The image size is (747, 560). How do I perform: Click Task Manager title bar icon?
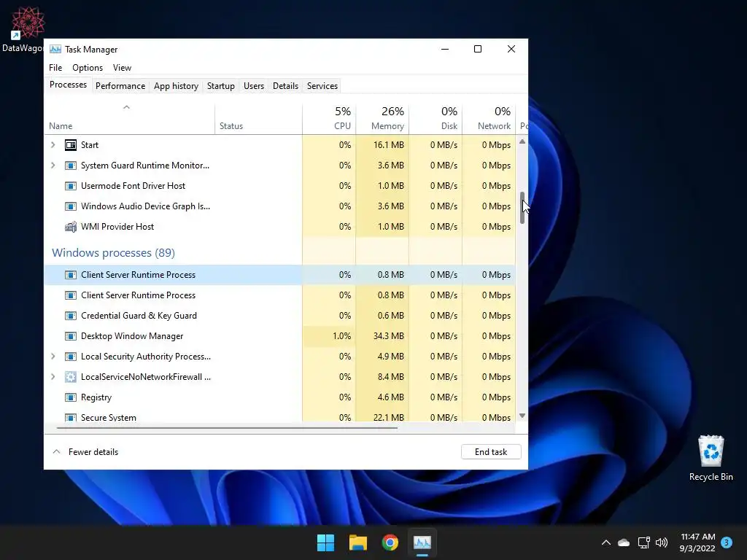[x=55, y=49]
